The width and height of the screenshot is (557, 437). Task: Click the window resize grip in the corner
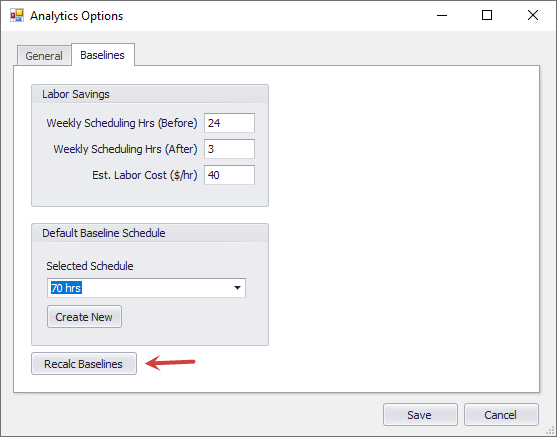550,430
